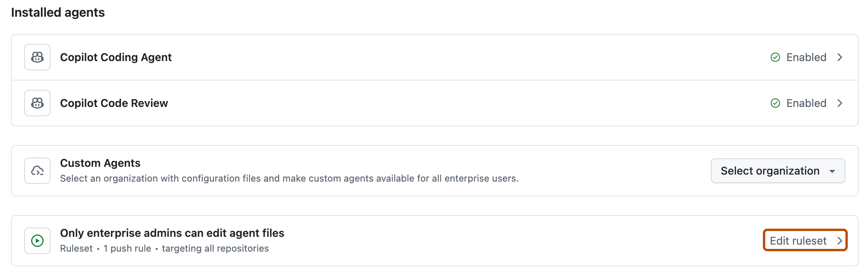Open the Copilot Coding Agent settings page
Screen dimensions: 868x273
point(116,57)
